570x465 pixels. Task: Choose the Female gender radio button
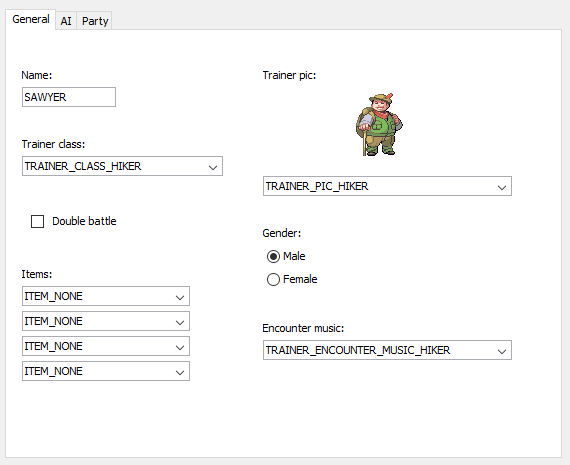[x=273, y=280]
